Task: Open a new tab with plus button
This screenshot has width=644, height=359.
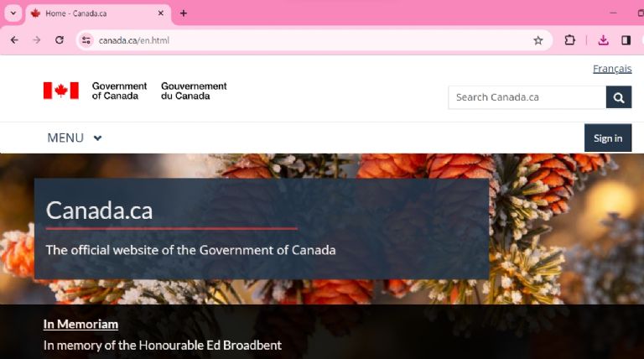Action: 184,13
